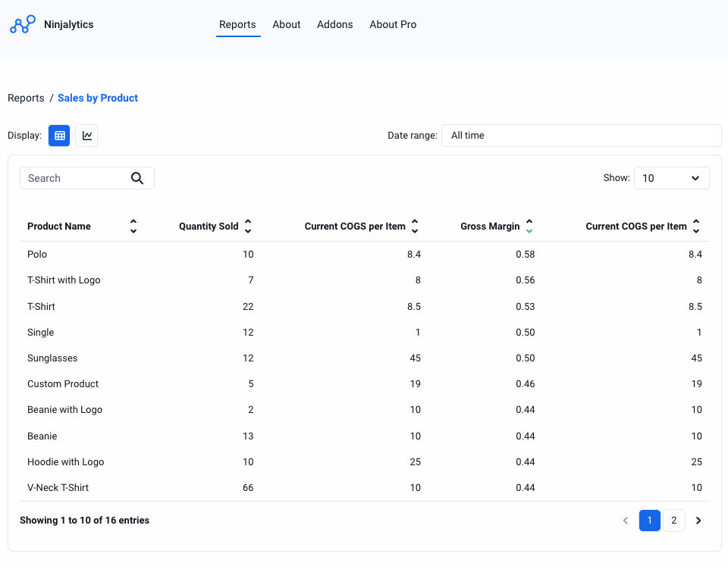The width and height of the screenshot is (728, 566).
Task: Toggle the rightmost Current COGS per Item sort
Action: point(696,226)
